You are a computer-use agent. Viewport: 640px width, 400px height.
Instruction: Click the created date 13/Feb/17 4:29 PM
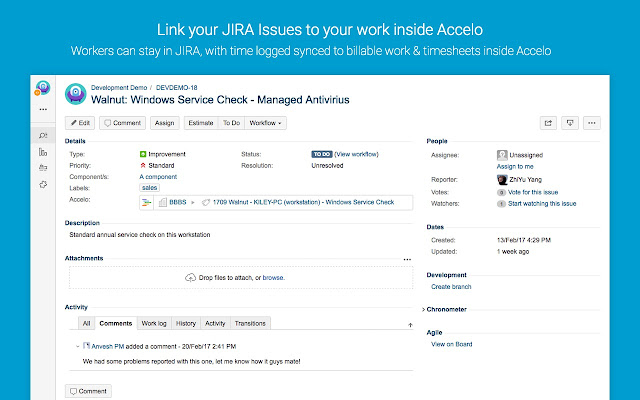(524, 240)
